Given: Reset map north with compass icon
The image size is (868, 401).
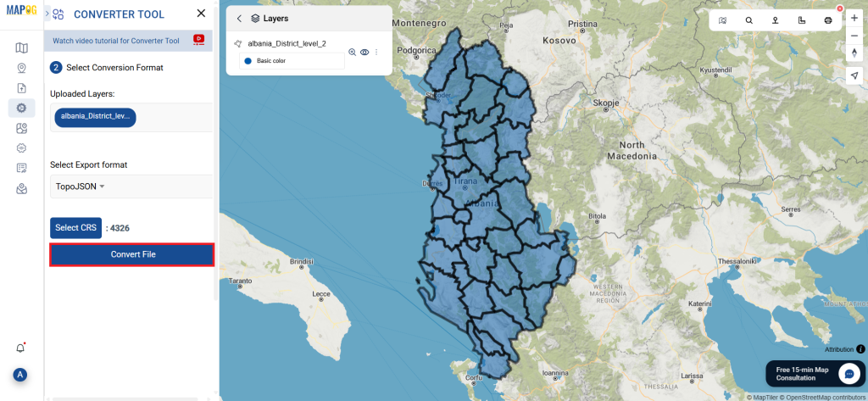Looking at the screenshot, I should point(854,53).
